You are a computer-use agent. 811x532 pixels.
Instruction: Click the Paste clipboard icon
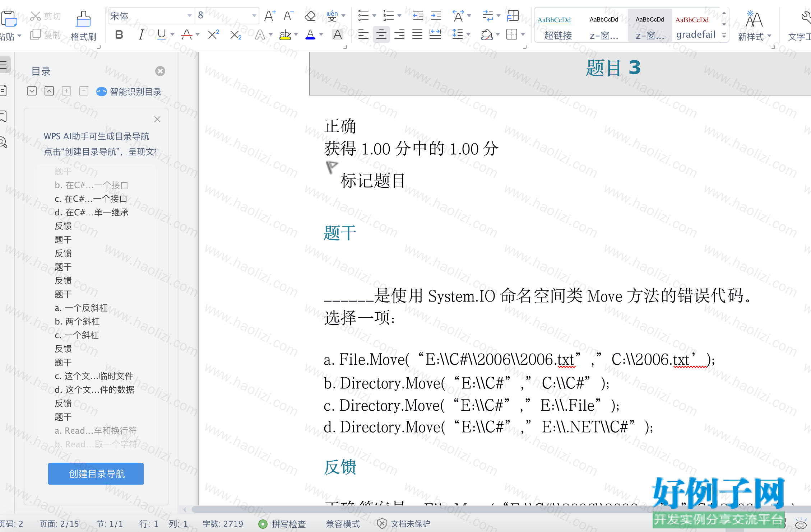click(x=9, y=19)
